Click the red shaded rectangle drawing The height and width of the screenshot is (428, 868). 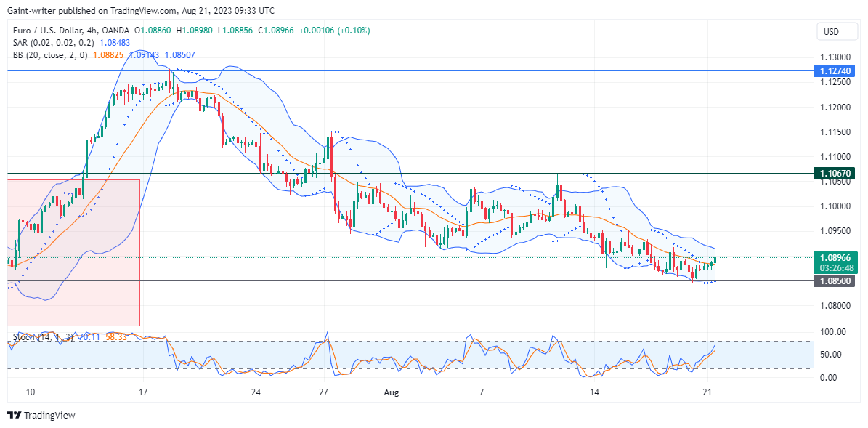[73, 252]
